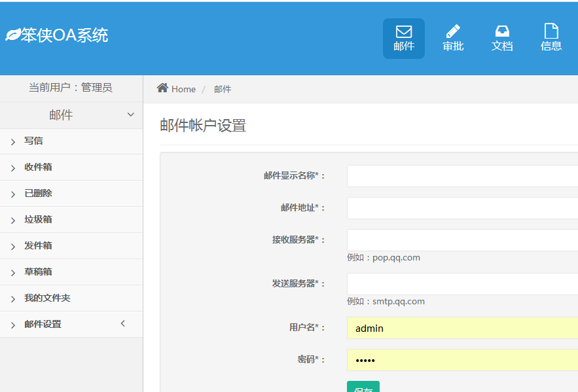Click the arrow icon beside 发件箱
578x392 pixels.
tap(13, 247)
